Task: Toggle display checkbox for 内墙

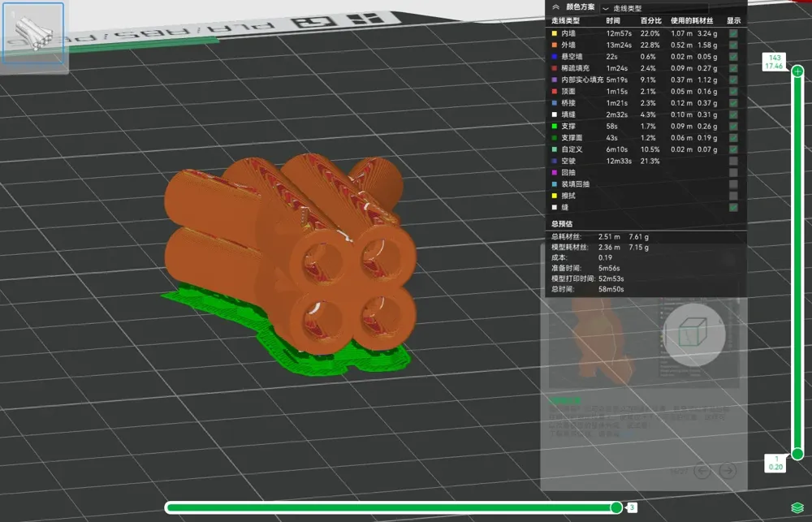Action: [x=733, y=33]
